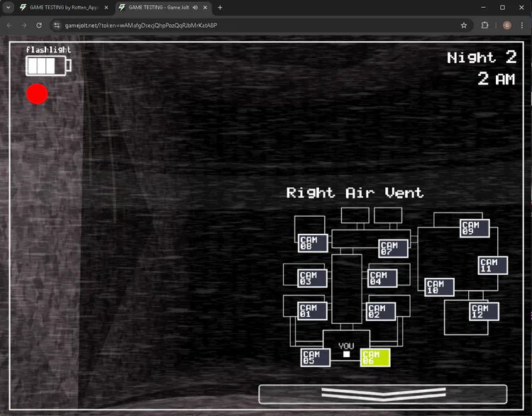Click the 2 AM clock text
Image resolution: width=532 pixels, height=416 pixels.
point(497,79)
